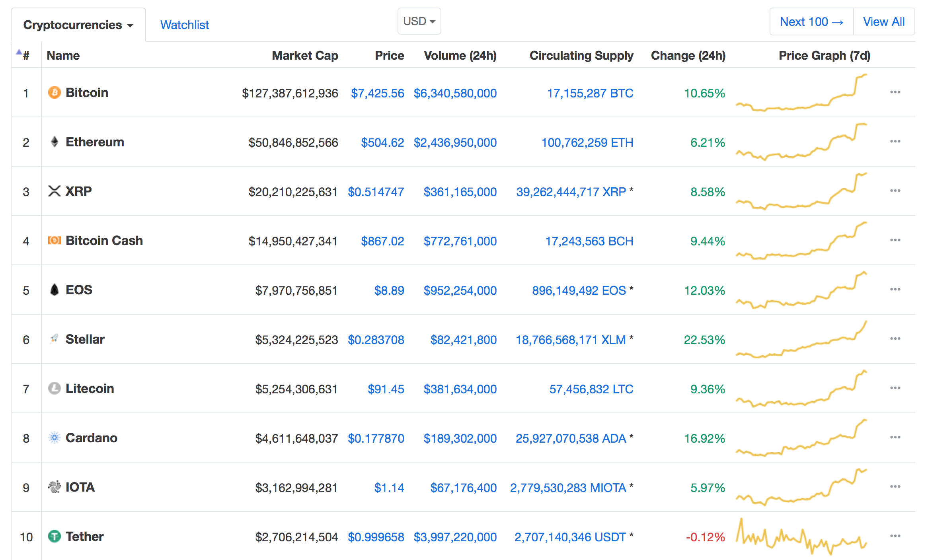Open the three-dot menu for Bitcoin
The width and height of the screenshot is (926, 560).
895,92
